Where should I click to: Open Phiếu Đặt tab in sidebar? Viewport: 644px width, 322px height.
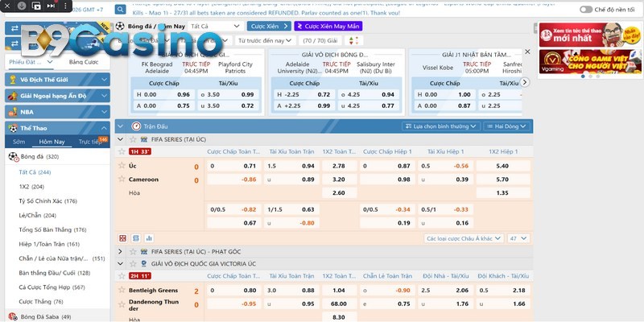[31, 62]
